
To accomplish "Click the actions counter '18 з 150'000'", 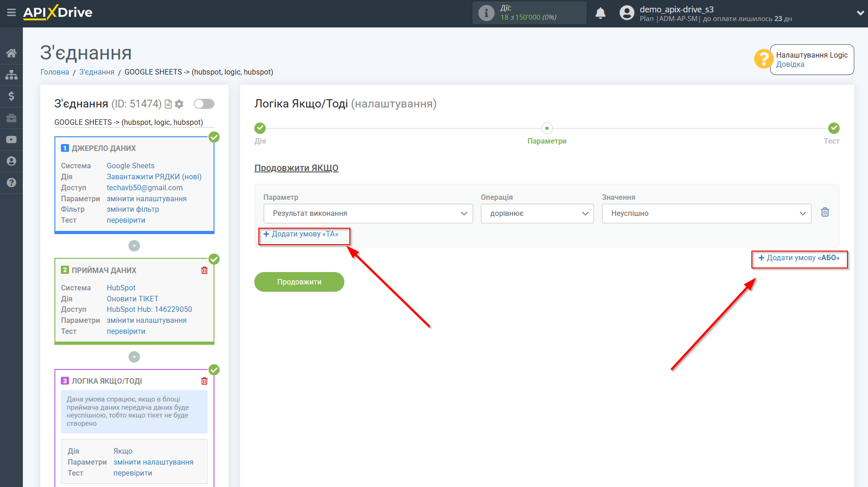I will pos(520,17).
